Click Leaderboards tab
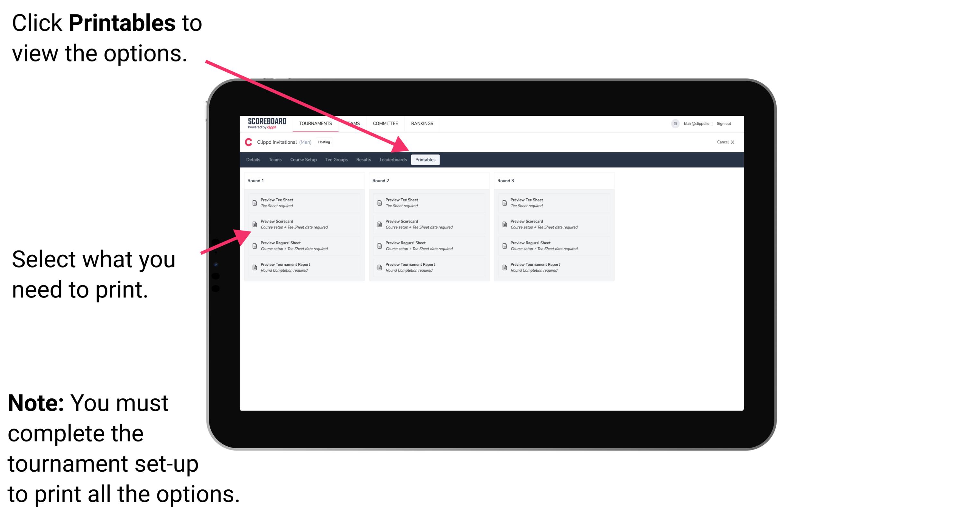Screen dimensions: 980x527 (392, 160)
